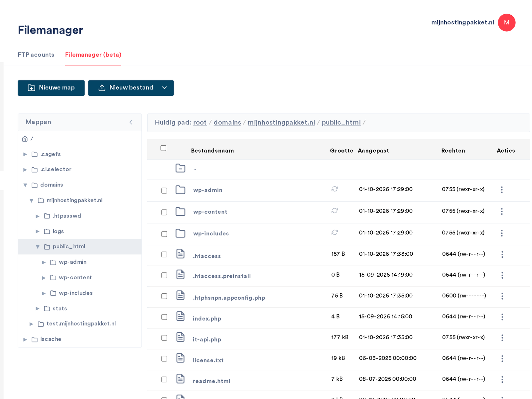The width and height of the screenshot is (532, 399).
Task: Expand the .cl.selector folder in tree
Action: 25,170
